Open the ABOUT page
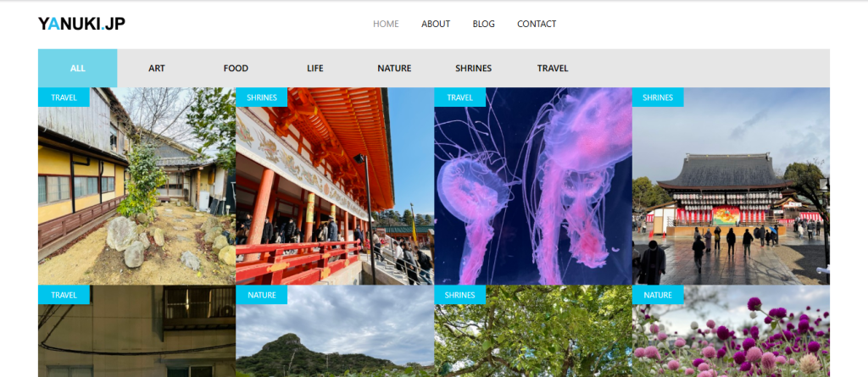Viewport: 868px width, 377px height. [436, 24]
